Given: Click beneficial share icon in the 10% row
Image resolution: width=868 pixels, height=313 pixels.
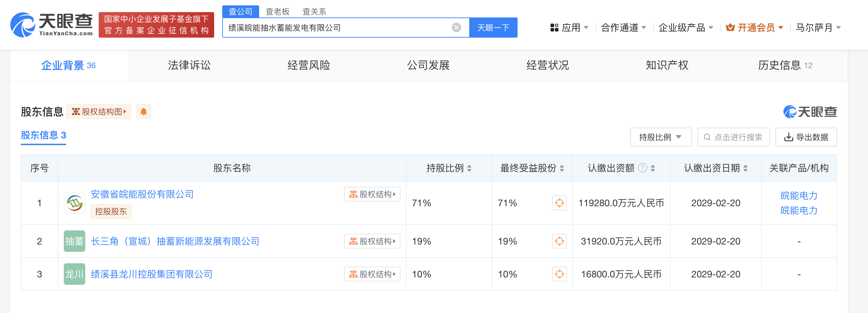Looking at the screenshot, I should point(559,274).
